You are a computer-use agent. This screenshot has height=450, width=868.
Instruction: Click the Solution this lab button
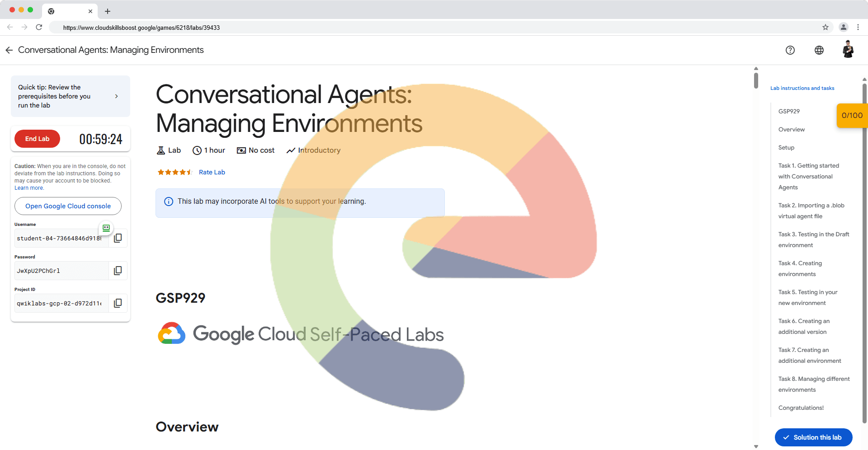[813, 437]
